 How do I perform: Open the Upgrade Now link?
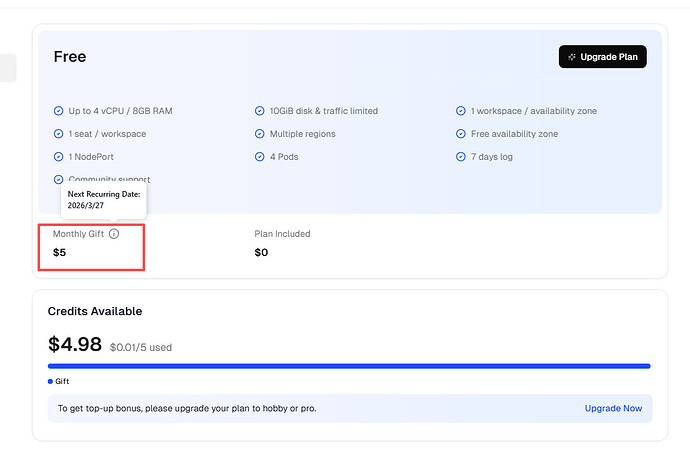(x=613, y=408)
